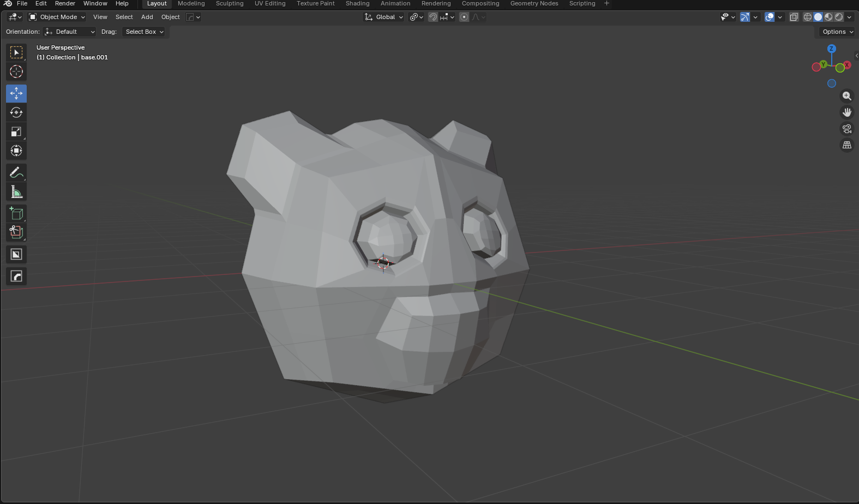Open the Object Mode dropdown
The width and height of the screenshot is (859, 504).
(57, 17)
